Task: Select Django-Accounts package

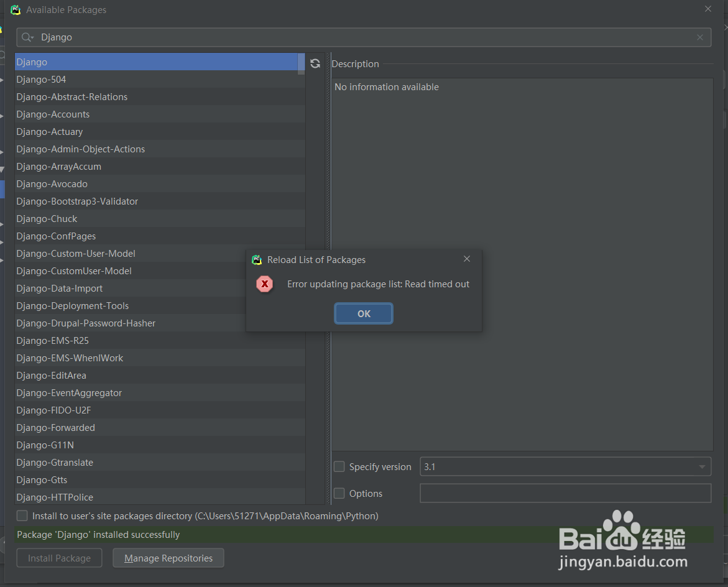Action: coord(160,114)
